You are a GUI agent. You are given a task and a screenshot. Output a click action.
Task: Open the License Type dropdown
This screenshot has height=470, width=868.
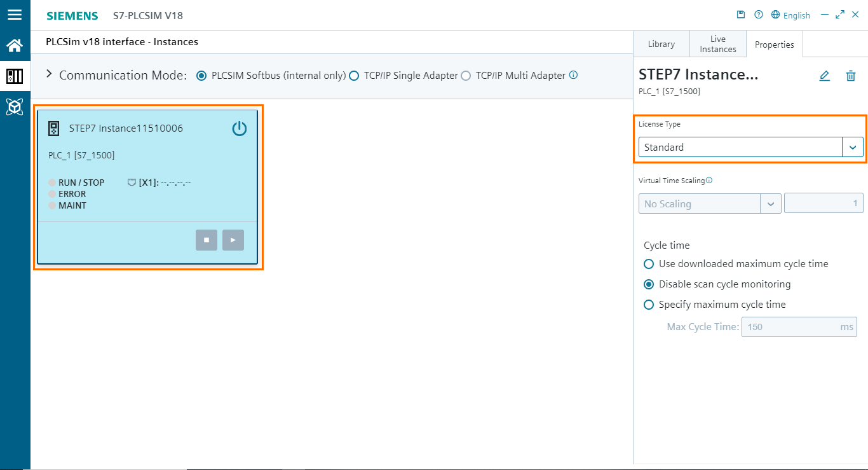pyautogui.click(x=853, y=147)
